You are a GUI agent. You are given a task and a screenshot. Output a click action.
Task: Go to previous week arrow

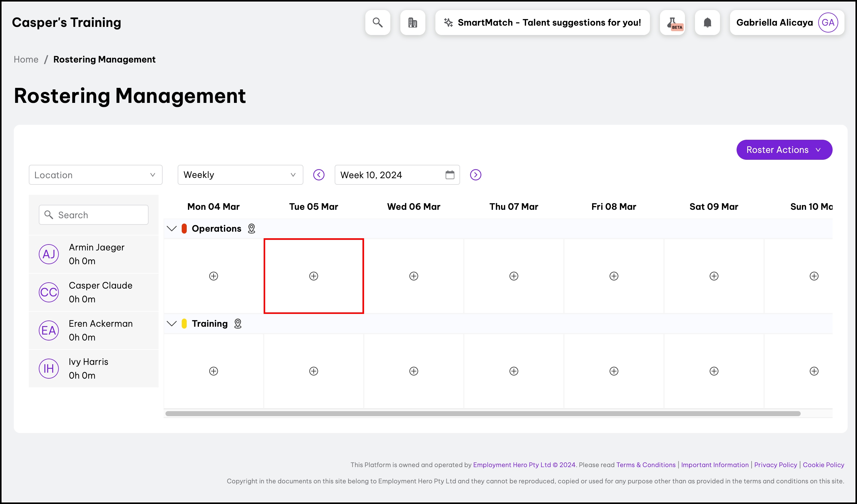(319, 175)
